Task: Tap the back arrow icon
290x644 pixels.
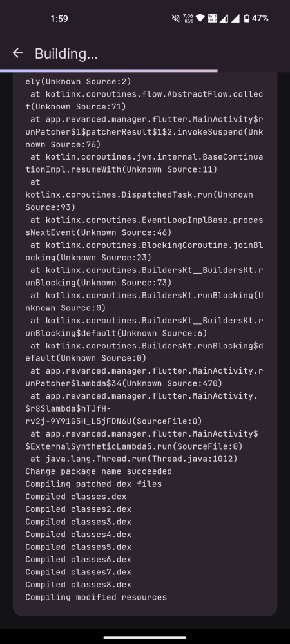Action: tap(17, 53)
